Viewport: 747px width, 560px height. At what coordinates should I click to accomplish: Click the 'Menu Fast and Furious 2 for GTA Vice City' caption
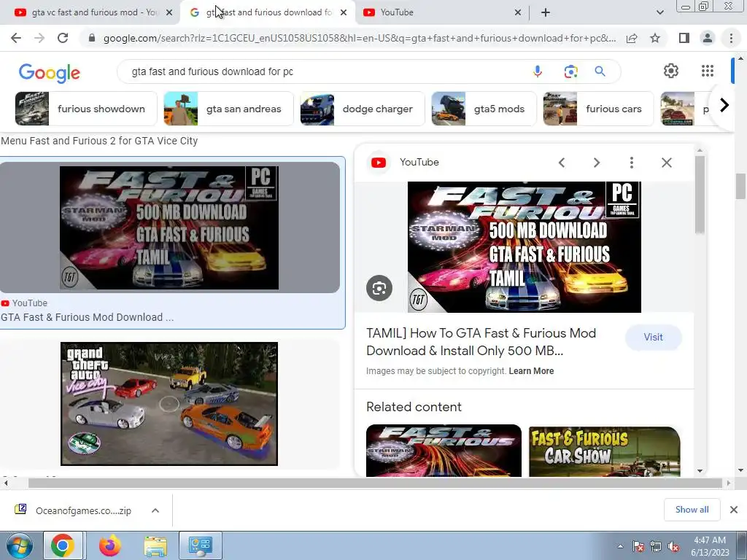click(99, 141)
